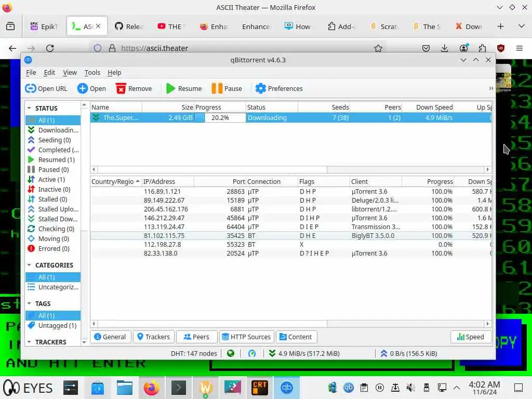
Task: Open the Open URL toolbar button
Action: click(46, 88)
